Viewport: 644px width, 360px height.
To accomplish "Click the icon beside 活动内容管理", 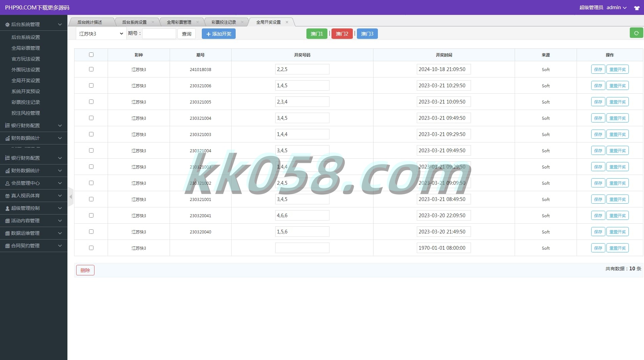I will [x=7, y=221].
